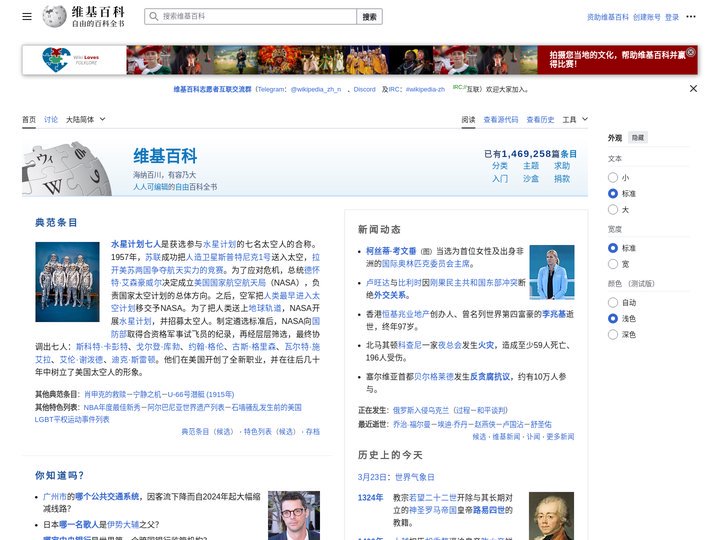Expand the 大陆简体 language variant dropdown
The height and width of the screenshot is (540, 720).
pyautogui.click(x=85, y=119)
